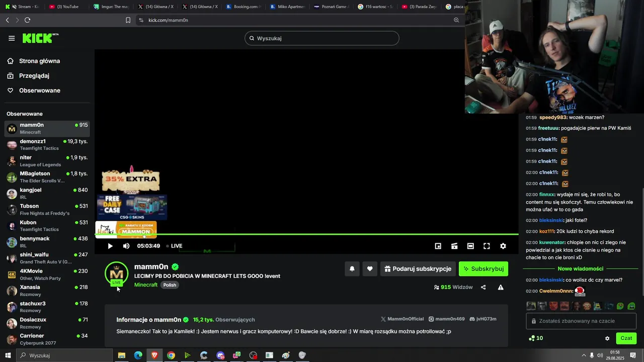Open mamm0n469 Instagram link
Screen dimensions: 644x362
click(x=446, y=319)
